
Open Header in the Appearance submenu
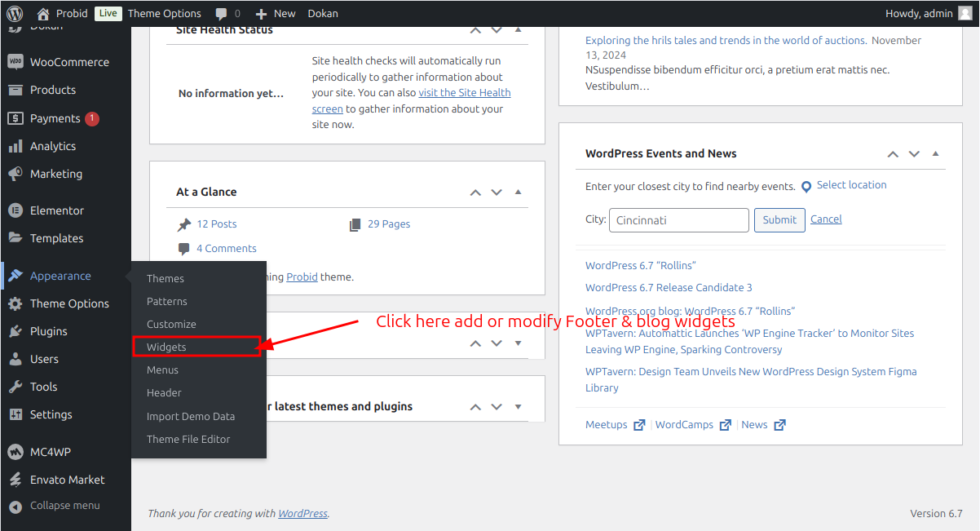(164, 392)
